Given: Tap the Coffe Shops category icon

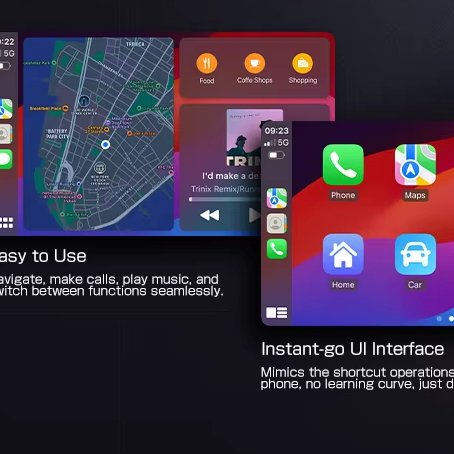Looking at the screenshot, I should coord(255,63).
